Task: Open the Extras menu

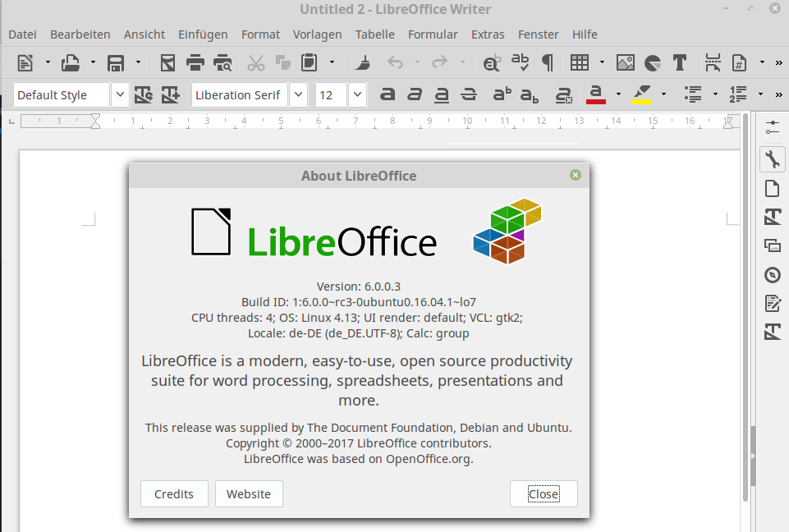Action: click(488, 34)
